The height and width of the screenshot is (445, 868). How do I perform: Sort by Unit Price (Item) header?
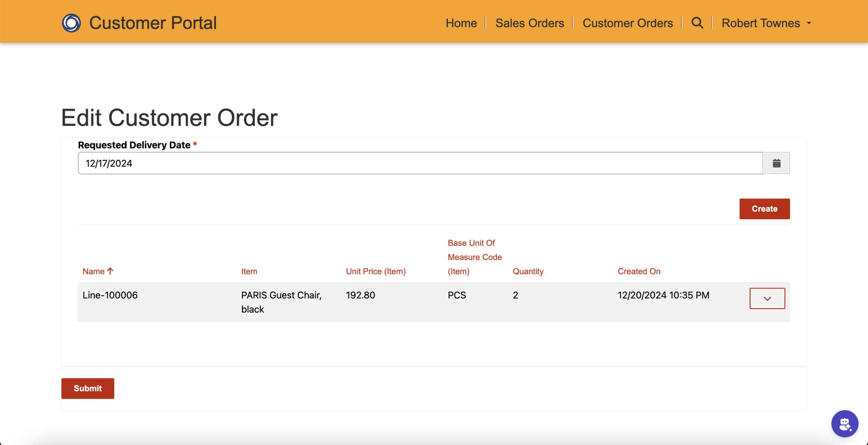375,271
